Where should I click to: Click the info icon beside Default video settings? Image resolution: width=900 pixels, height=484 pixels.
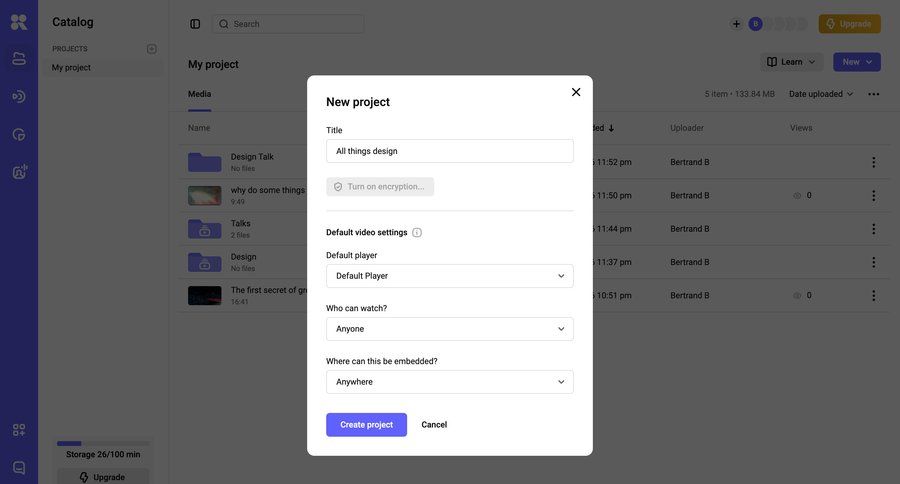point(417,233)
